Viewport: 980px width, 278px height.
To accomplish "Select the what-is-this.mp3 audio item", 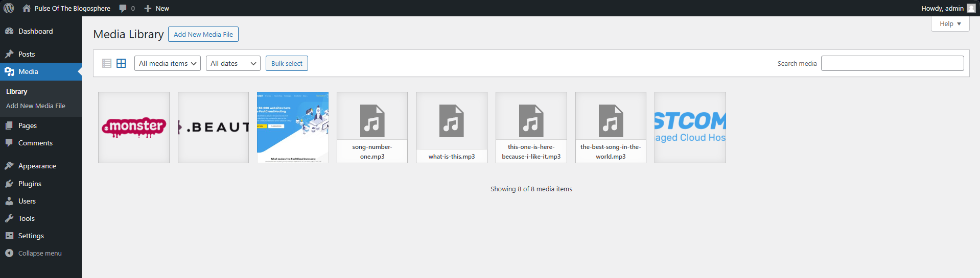I will pos(452,128).
